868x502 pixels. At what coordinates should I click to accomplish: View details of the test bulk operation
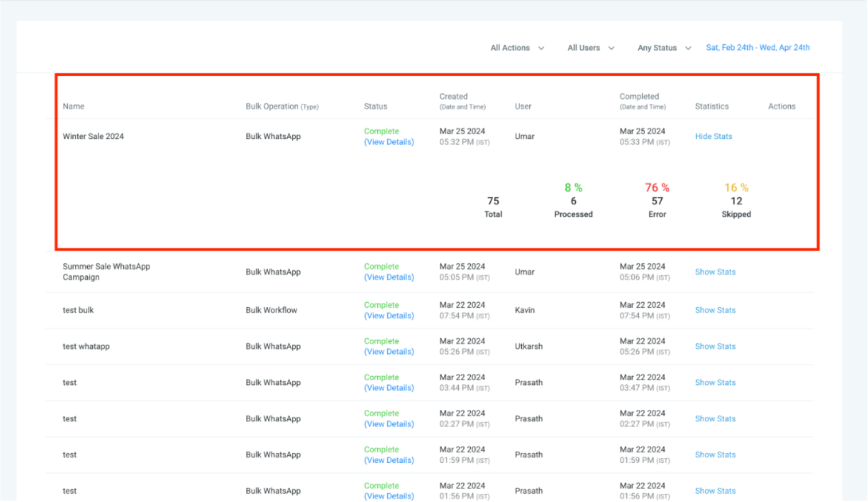389,316
